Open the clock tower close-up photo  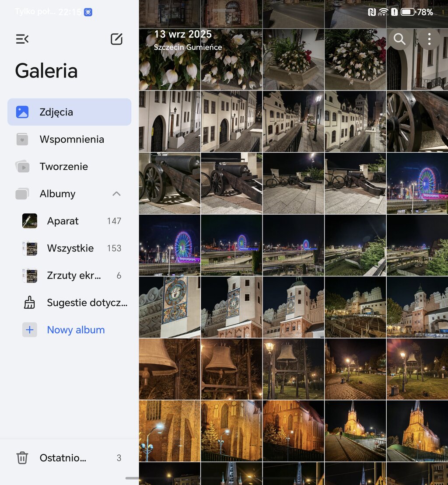coord(170,307)
